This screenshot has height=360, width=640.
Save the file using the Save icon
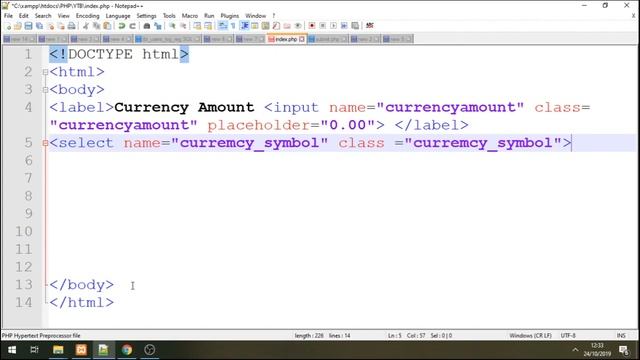coord(28,26)
